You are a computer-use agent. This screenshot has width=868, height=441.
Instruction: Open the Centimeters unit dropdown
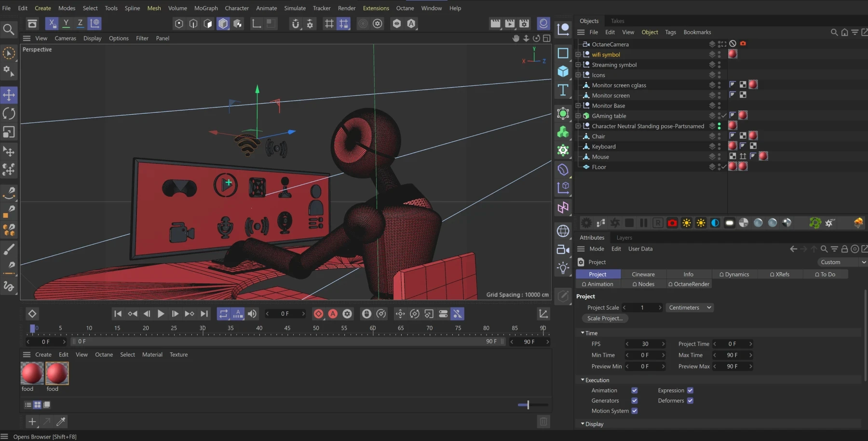tap(690, 307)
